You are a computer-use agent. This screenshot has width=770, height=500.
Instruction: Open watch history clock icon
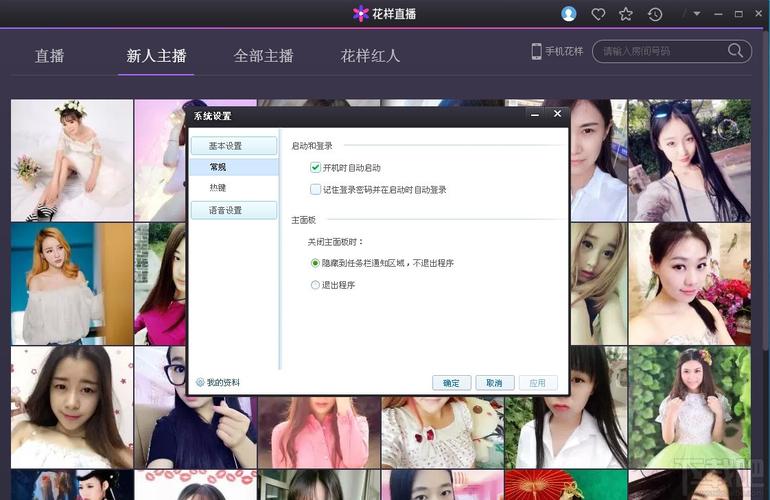pos(655,14)
